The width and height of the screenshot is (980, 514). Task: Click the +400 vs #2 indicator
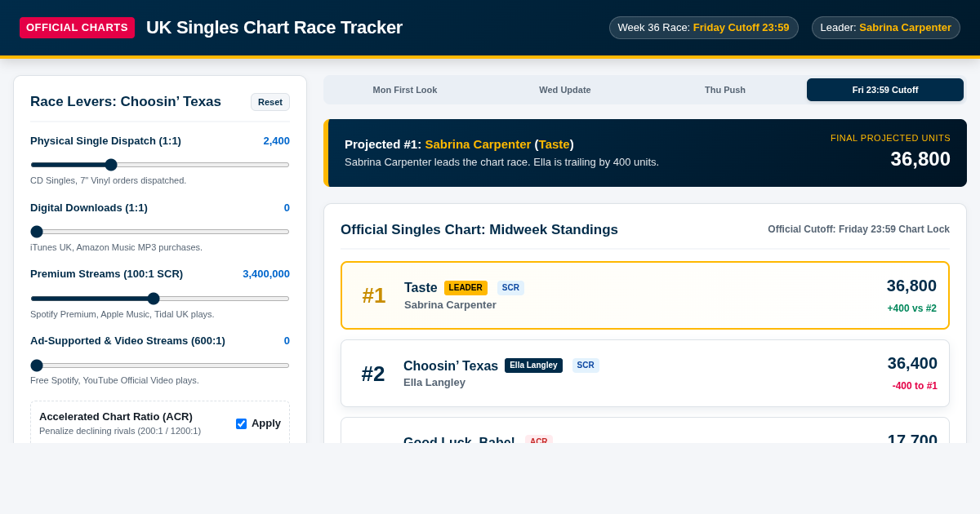[x=911, y=308]
